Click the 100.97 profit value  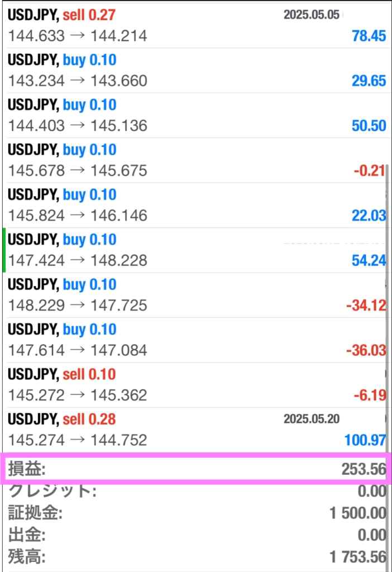(365, 440)
